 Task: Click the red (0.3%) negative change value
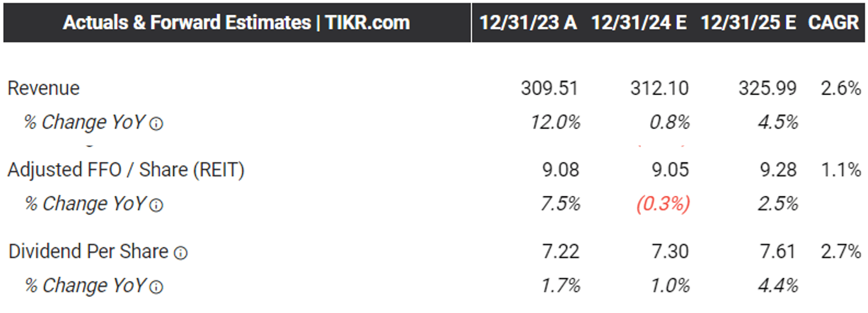(663, 204)
